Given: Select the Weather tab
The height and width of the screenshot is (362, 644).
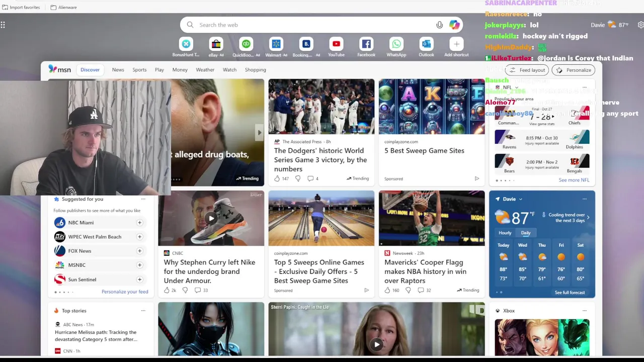Looking at the screenshot, I should (205, 69).
